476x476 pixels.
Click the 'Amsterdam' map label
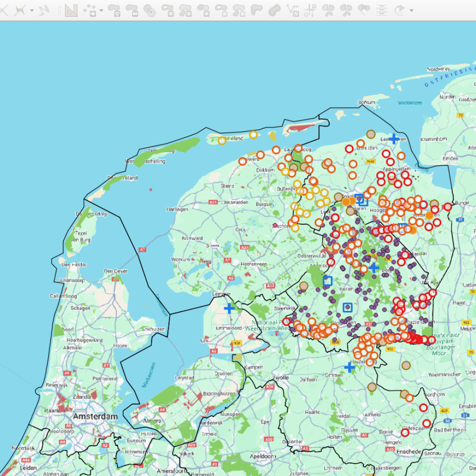point(95,416)
